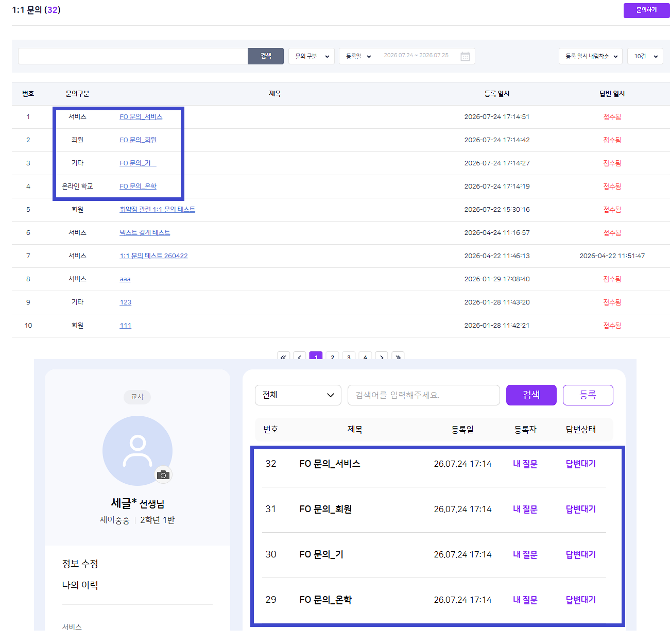Open 정보 수정 menu item
The image size is (670, 644).
[x=80, y=564]
